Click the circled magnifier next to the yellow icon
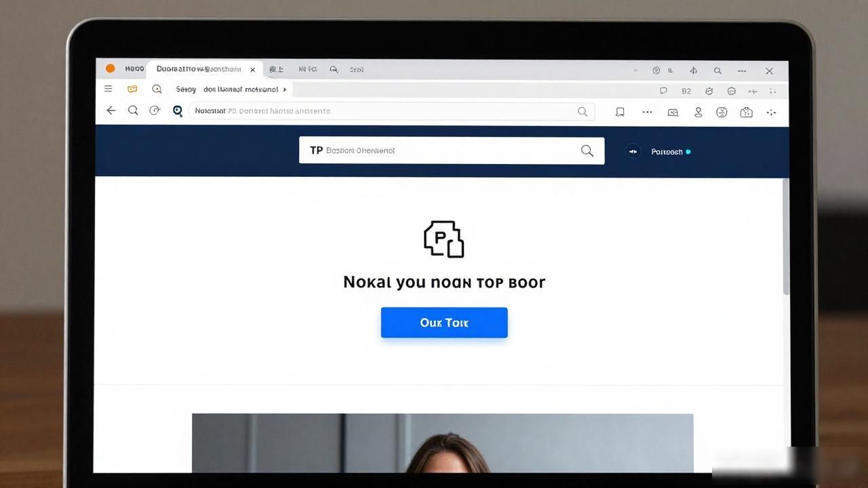The image size is (868, 488). pos(157,89)
